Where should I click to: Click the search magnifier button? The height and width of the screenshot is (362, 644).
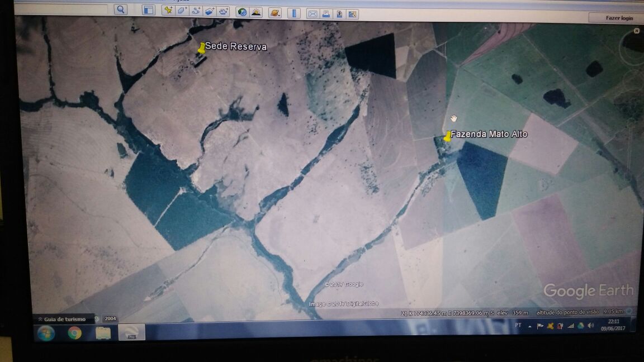(x=120, y=9)
